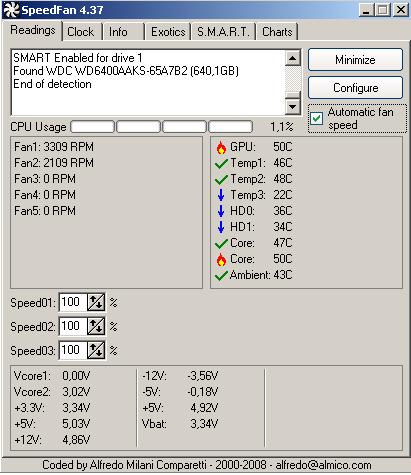The height and width of the screenshot is (475, 411).
Task: Click the log box scroll up arrow
Action: 293,59
